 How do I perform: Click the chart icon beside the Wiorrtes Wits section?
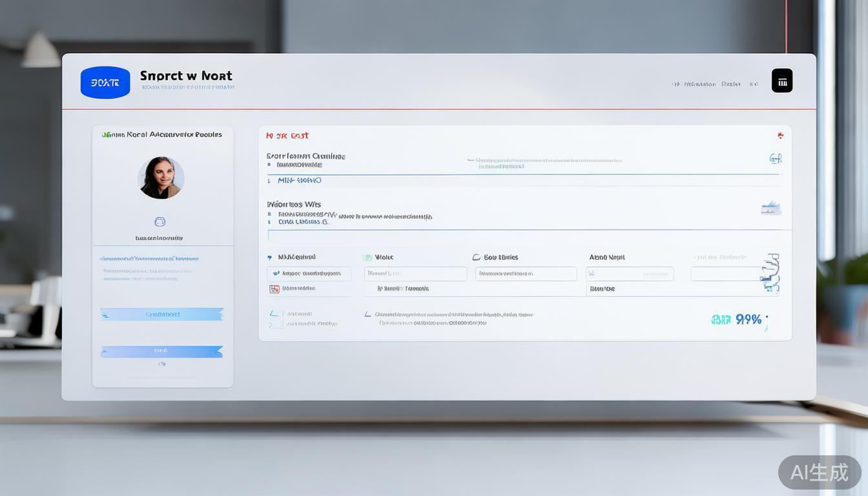(x=771, y=208)
